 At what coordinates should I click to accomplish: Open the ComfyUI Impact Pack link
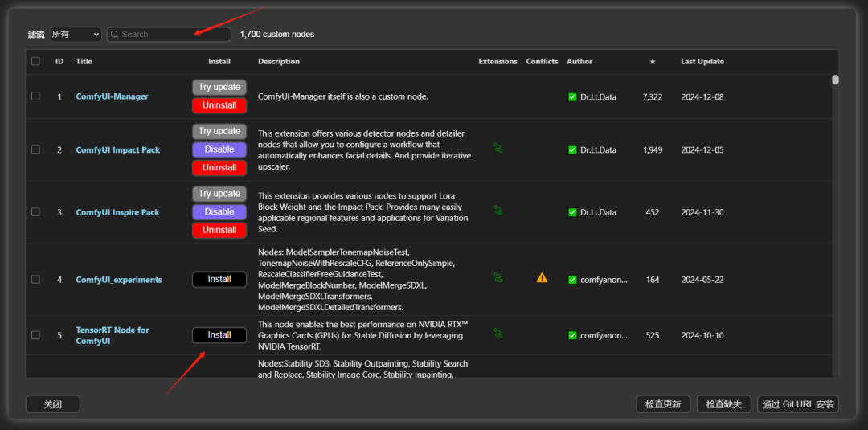pos(118,150)
